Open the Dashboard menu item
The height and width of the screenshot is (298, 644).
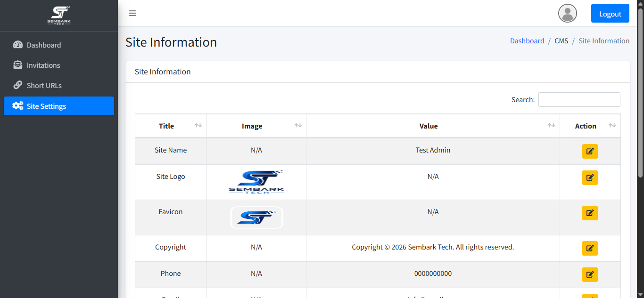point(59,45)
